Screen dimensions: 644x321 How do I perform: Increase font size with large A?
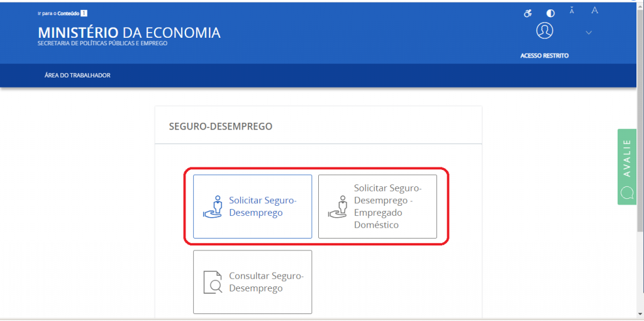pyautogui.click(x=594, y=11)
